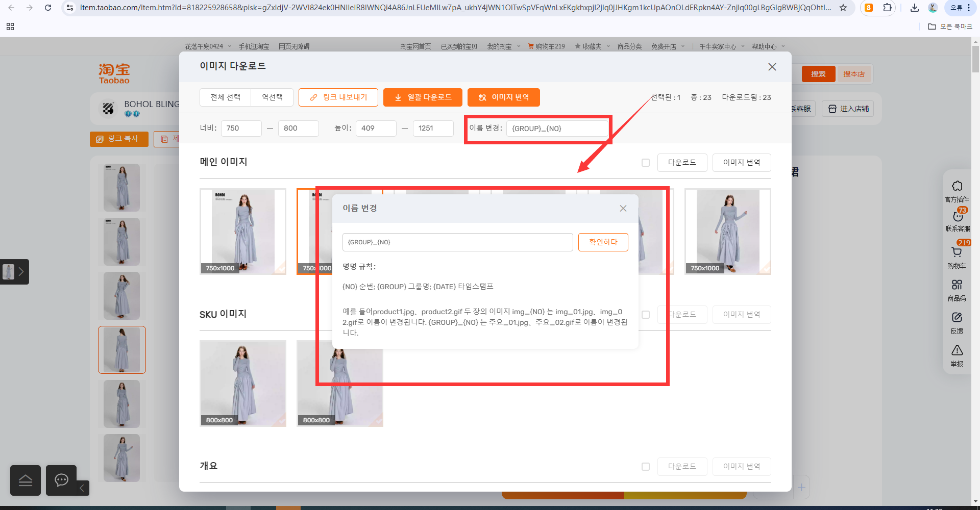Click 이름 변경 field in filter bar
The width and height of the screenshot is (980, 510).
click(557, 129)
